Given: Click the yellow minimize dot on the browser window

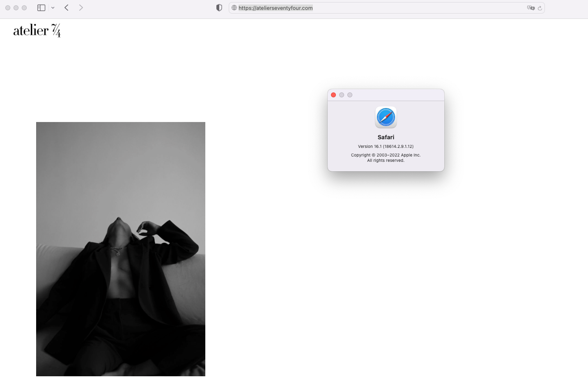Looking at the screenshot, I should 16,7.
